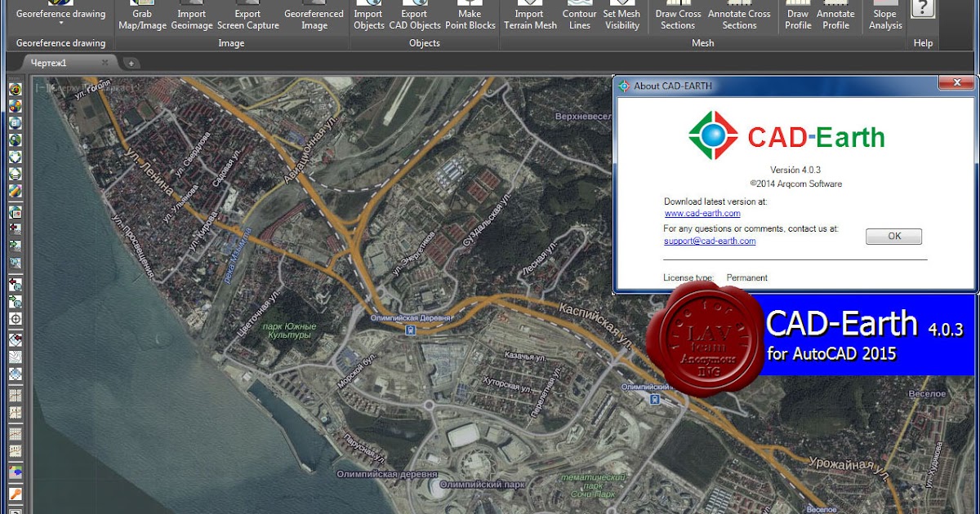Click the About CAD-EARTH title bar icon
This screenshot has width=980, height=514.
(625, 86)
